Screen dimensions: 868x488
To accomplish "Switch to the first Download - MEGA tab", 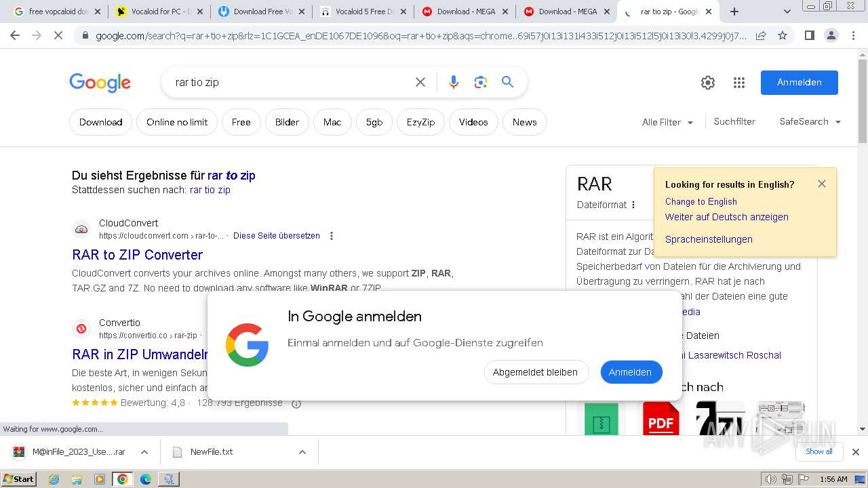I will coord(465,12).
